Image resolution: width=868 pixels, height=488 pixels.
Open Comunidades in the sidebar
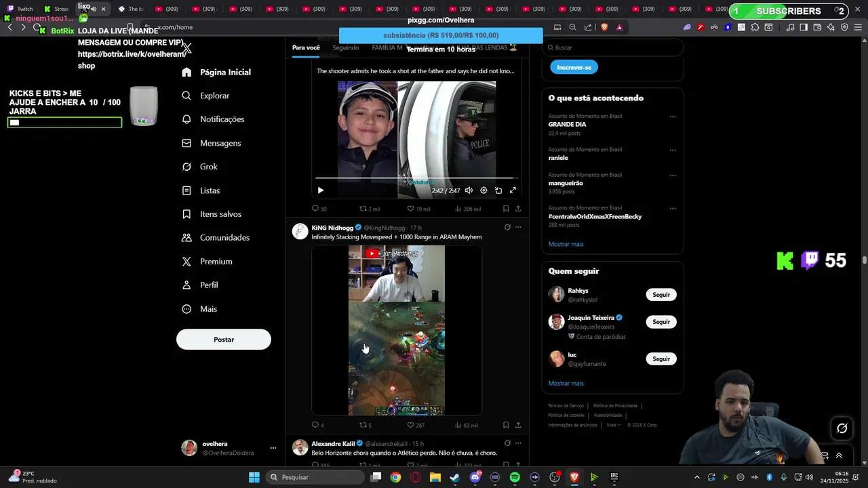216,238
